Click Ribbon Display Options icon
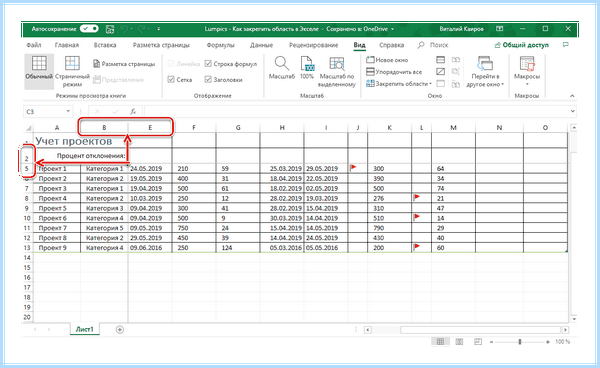This screenshot has width=600, height=368. tap(499, 29)
